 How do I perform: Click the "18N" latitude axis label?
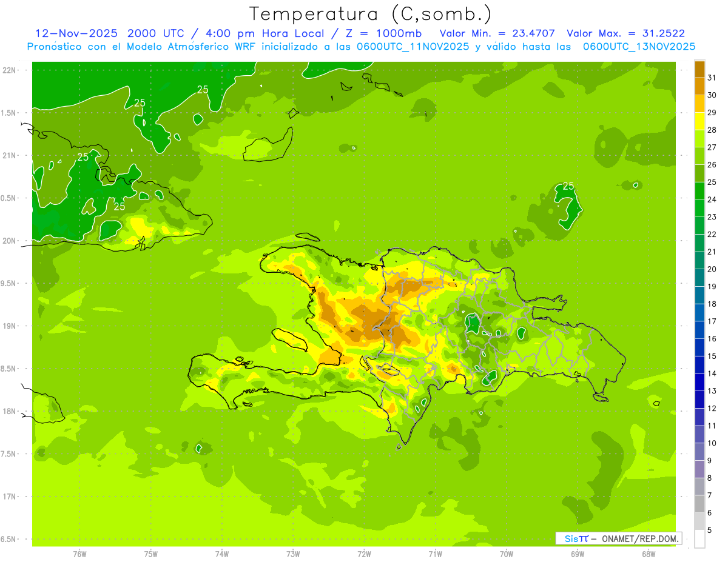tap(10, 411)
